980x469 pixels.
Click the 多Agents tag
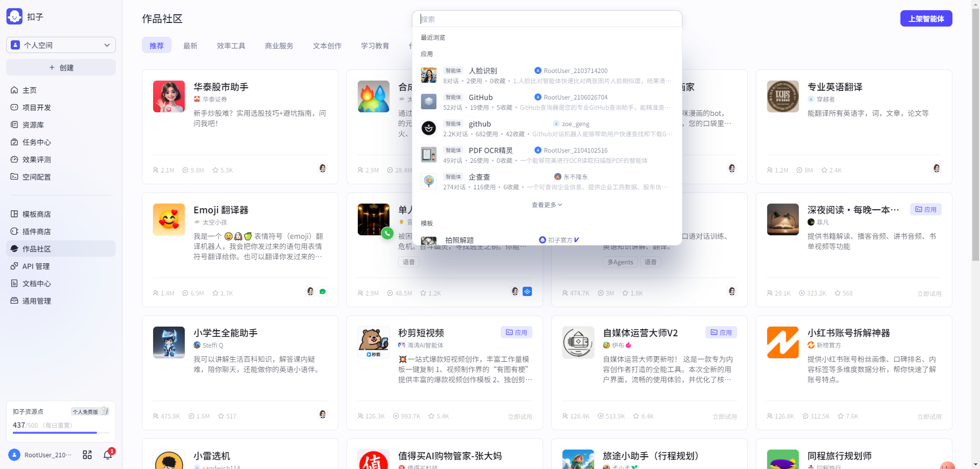[x=620, y=262]
